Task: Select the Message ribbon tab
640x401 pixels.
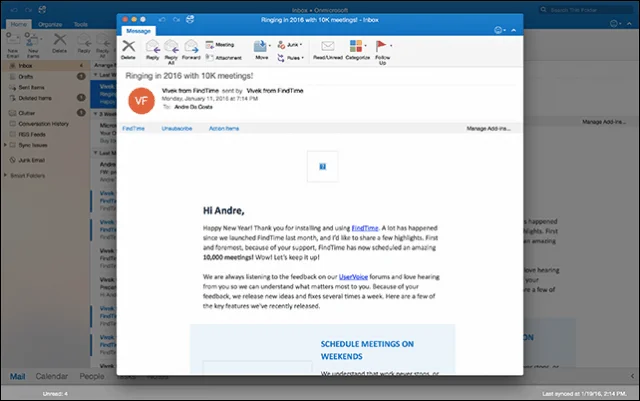Action: (138, 31)
